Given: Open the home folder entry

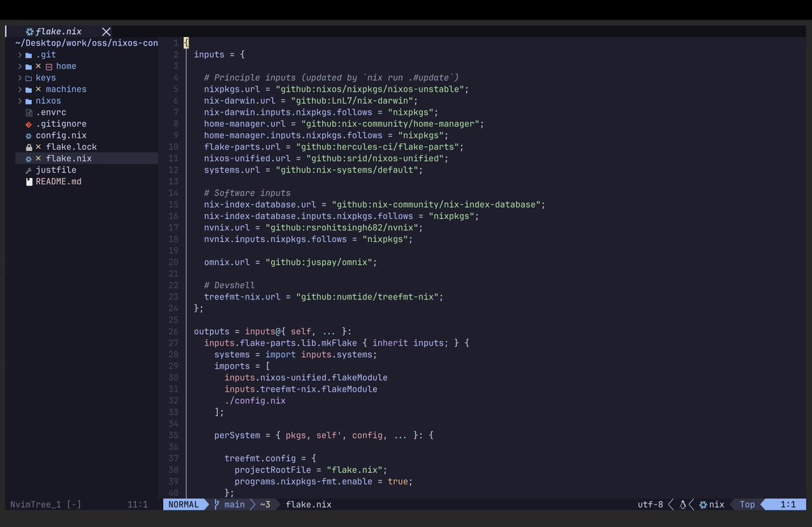Looking at the screenshot, I should [x=66, y=66].
